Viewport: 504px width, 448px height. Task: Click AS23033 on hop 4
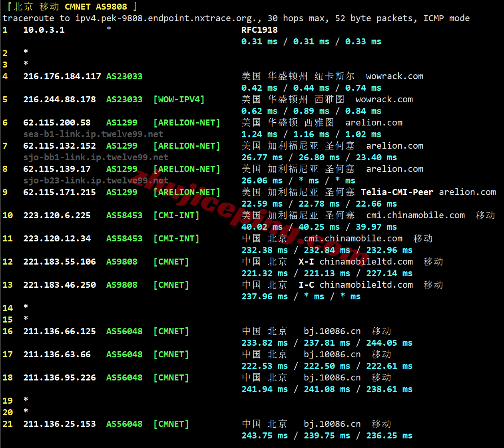[124, 76]
